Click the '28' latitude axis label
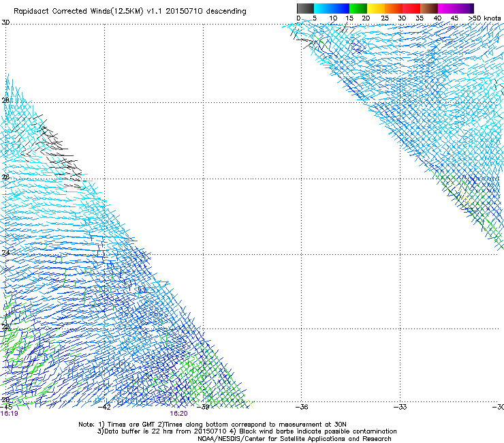The height and width of the screenshot is (443, 504). pyautogui.click(x=5, y=100)
